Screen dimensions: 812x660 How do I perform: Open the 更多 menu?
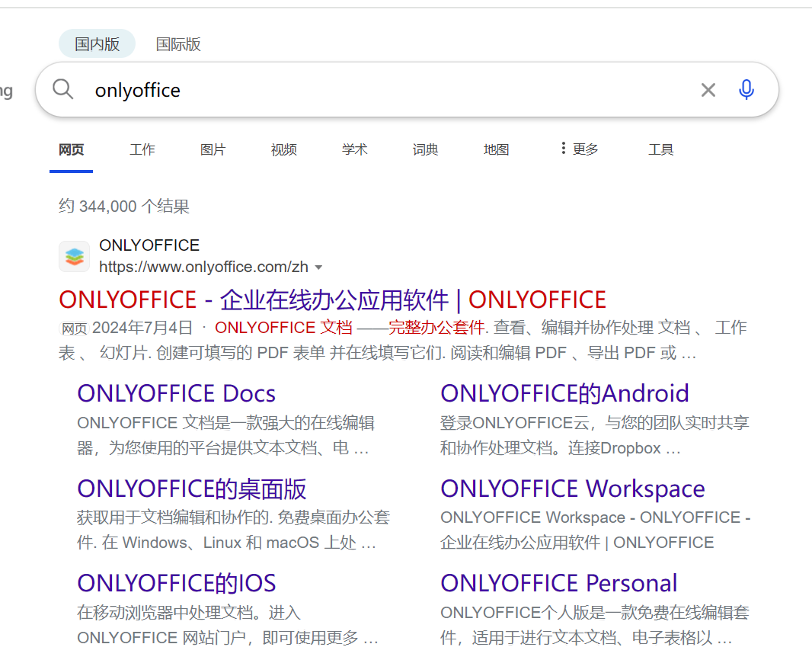pos(579,149)
